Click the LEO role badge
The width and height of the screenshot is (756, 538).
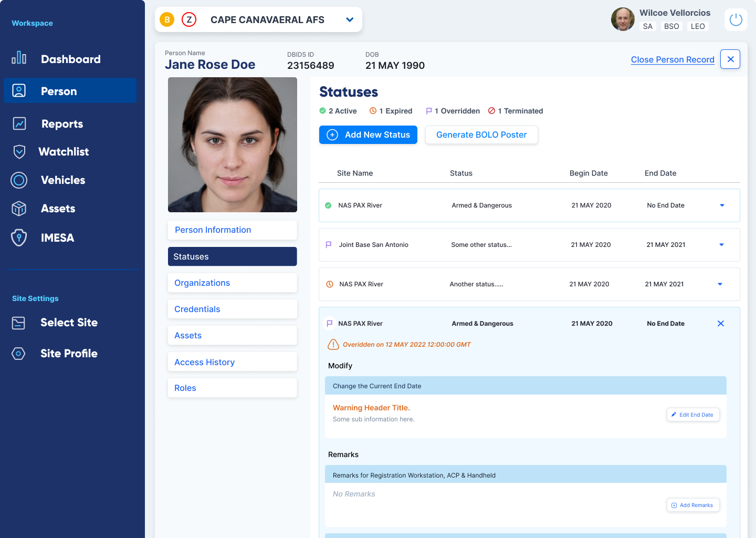(698, 26)
